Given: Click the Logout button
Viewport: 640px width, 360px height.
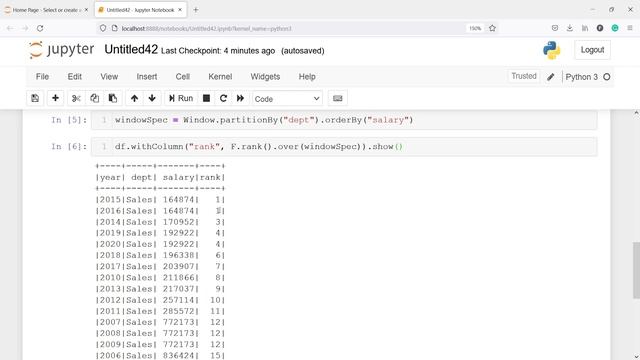Looking at the screenshot, I should (592, 50).
